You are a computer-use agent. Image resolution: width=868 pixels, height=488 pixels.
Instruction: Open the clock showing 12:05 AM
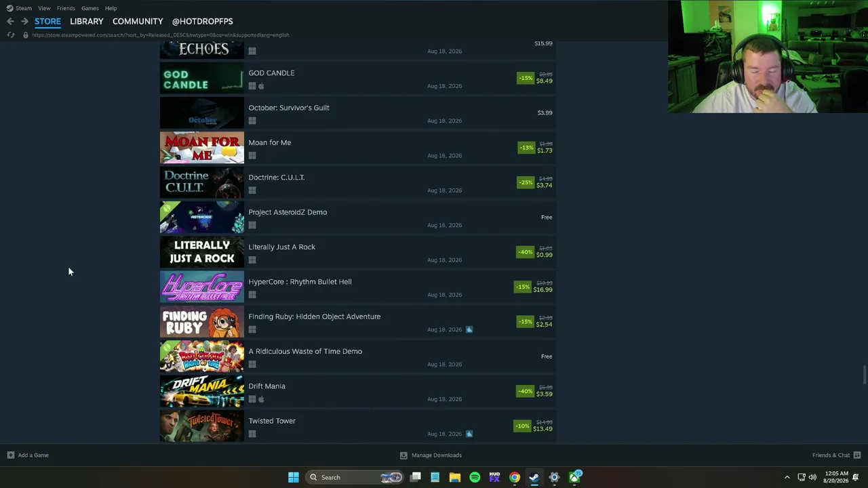tap(836, 477)
